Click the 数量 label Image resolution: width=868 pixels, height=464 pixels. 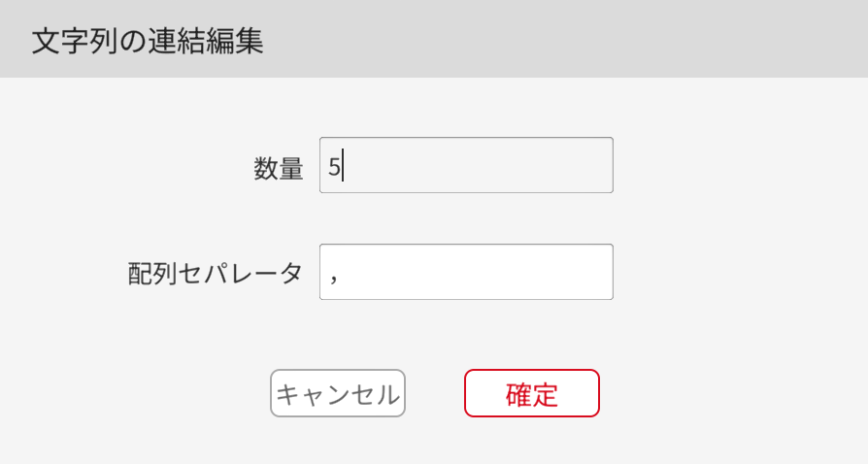[279, 169]
